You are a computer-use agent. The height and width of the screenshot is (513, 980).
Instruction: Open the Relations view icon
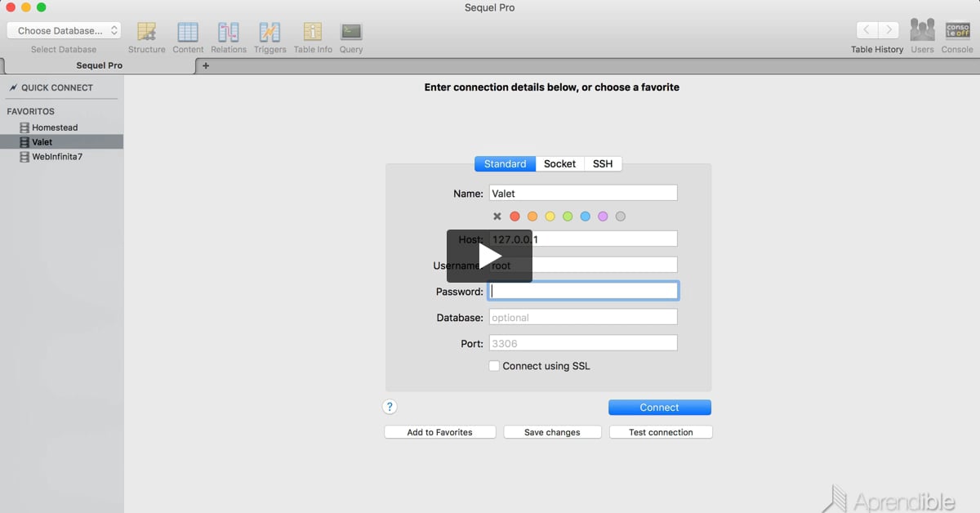tap(229, 32)
